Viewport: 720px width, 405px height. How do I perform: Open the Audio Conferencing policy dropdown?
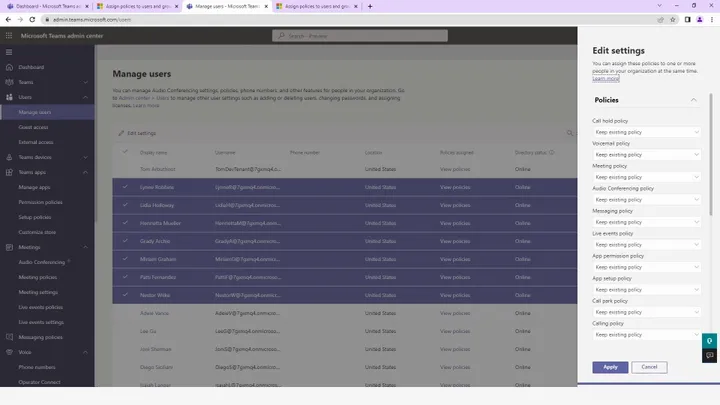tap(646, 200)
